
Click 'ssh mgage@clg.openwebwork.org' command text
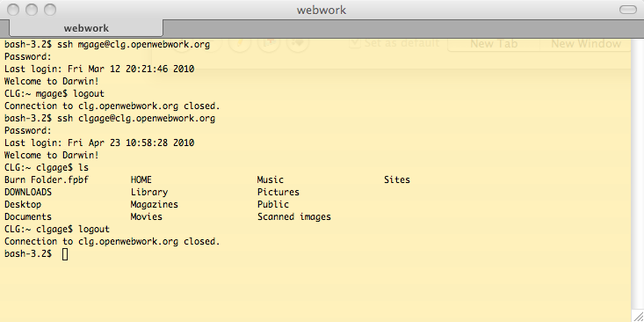click(x=134, y=44)
